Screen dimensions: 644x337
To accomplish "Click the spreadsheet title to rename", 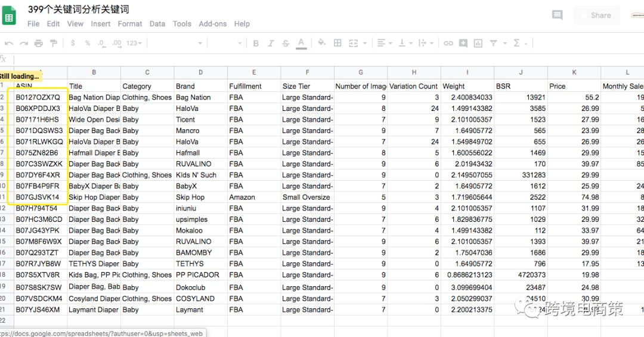I will (x=78, y=9).
